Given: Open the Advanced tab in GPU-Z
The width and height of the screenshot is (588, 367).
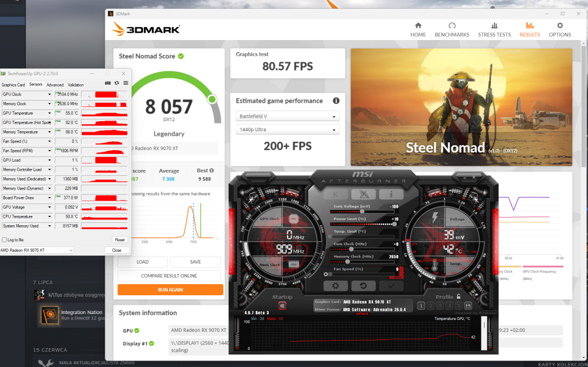Looking at the screenshot, I should 55,85.
